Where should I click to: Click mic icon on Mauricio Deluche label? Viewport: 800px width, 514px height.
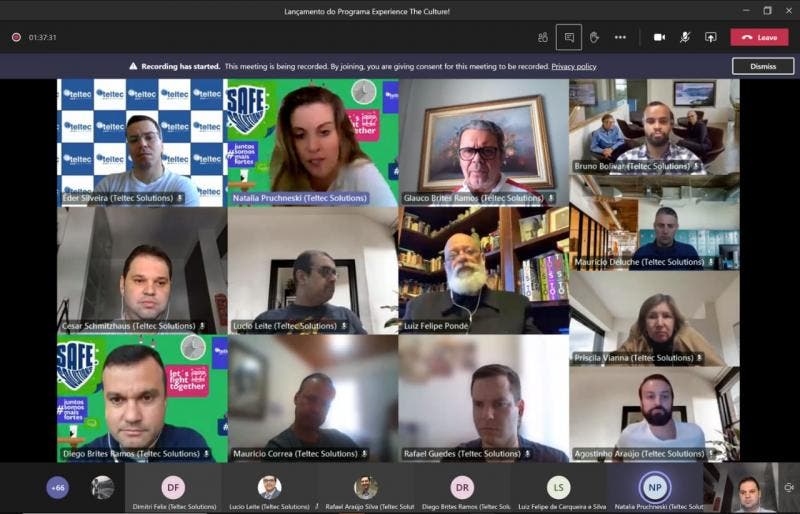click(x=711, y=262)
